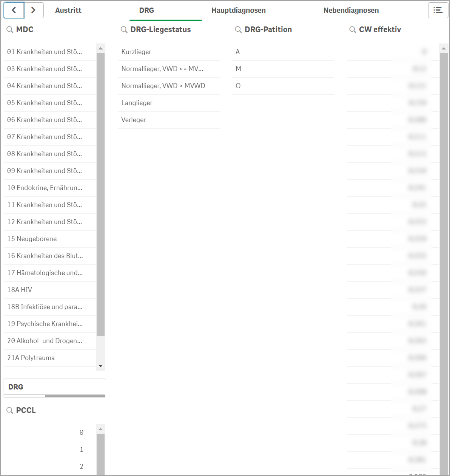
Task: Select Kurzlieger in DRG-Liegestatus
Action: click(x=136, y=52)
